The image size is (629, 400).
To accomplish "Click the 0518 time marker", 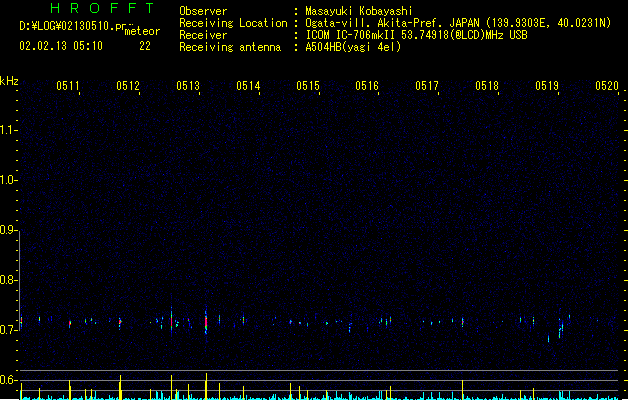I will [487, 86].
